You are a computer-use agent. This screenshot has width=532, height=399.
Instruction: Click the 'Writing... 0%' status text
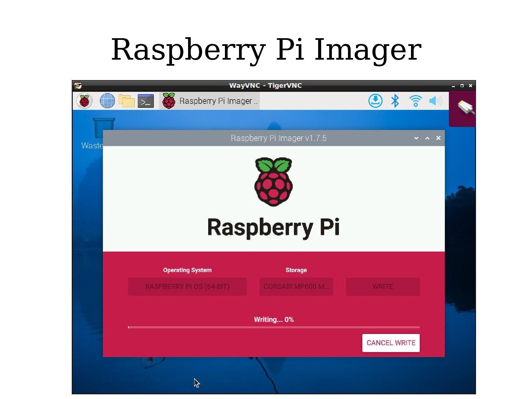coord(274,319)
